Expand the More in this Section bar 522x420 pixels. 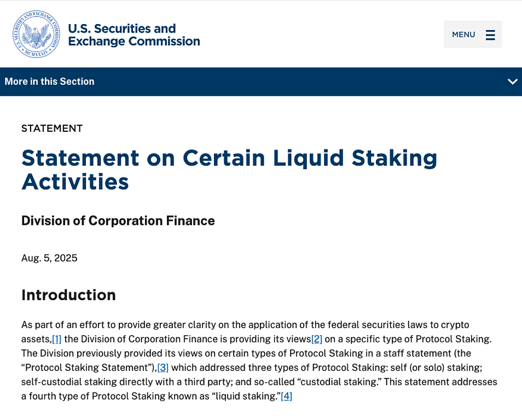click(49, 81)
